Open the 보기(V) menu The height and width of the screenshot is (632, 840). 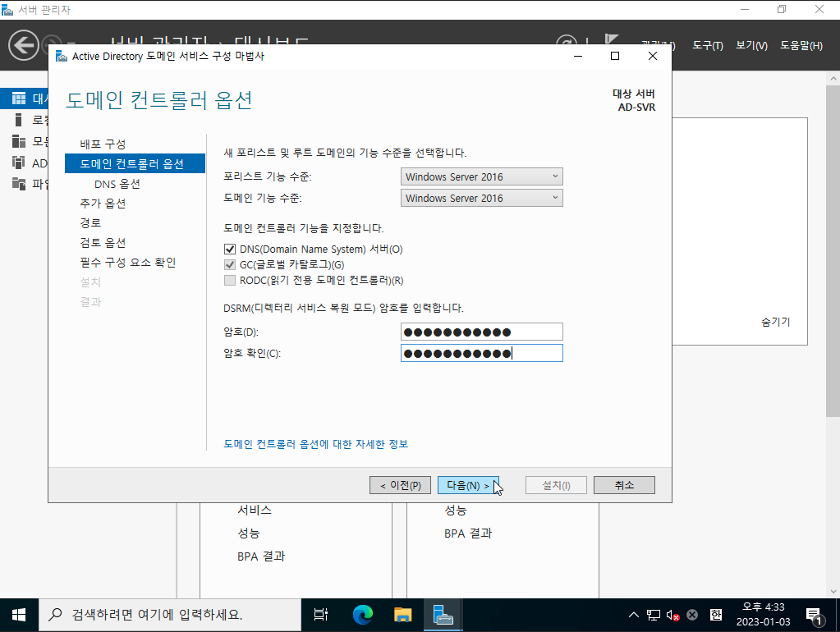(x=751, y=45)
